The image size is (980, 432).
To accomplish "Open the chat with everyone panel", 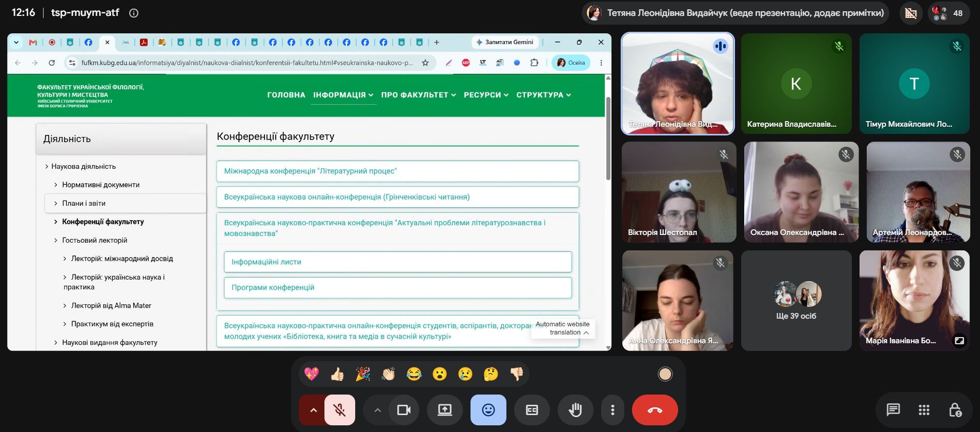I will [893, 409].
